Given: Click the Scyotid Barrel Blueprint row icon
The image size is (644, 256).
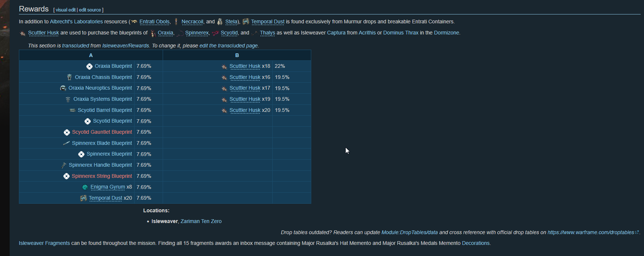Looking at the screenshot, I should tap(72, 110).
